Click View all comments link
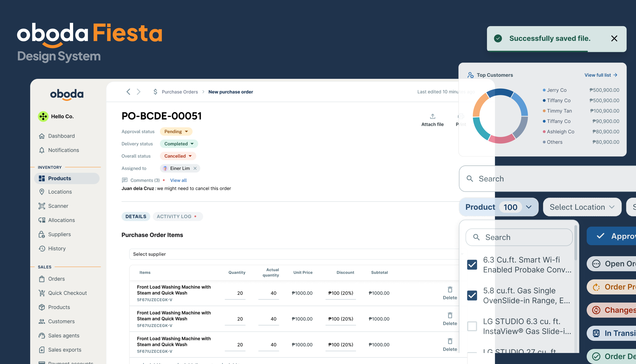This screenshot has width=636, height=364. click(178, 180)
